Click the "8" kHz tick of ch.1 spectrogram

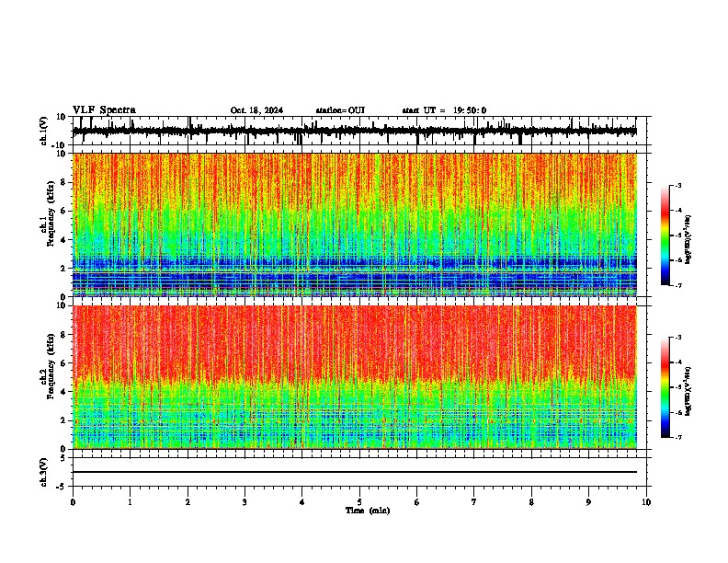(64, 182)
